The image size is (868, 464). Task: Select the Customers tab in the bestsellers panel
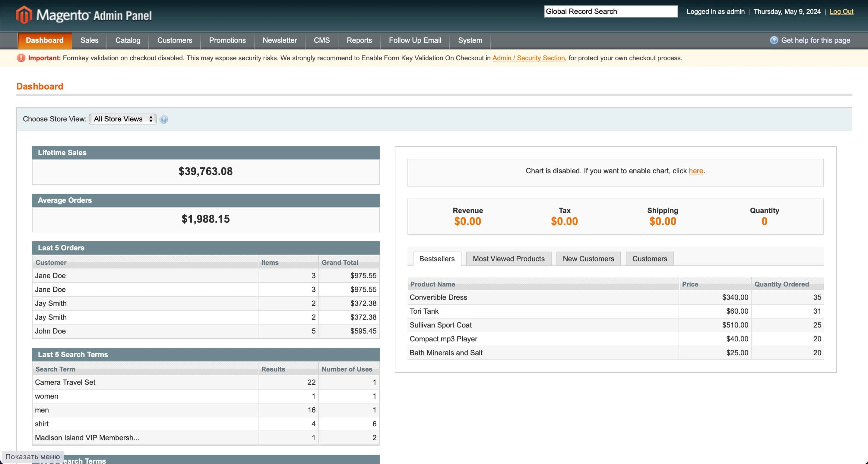649,259
